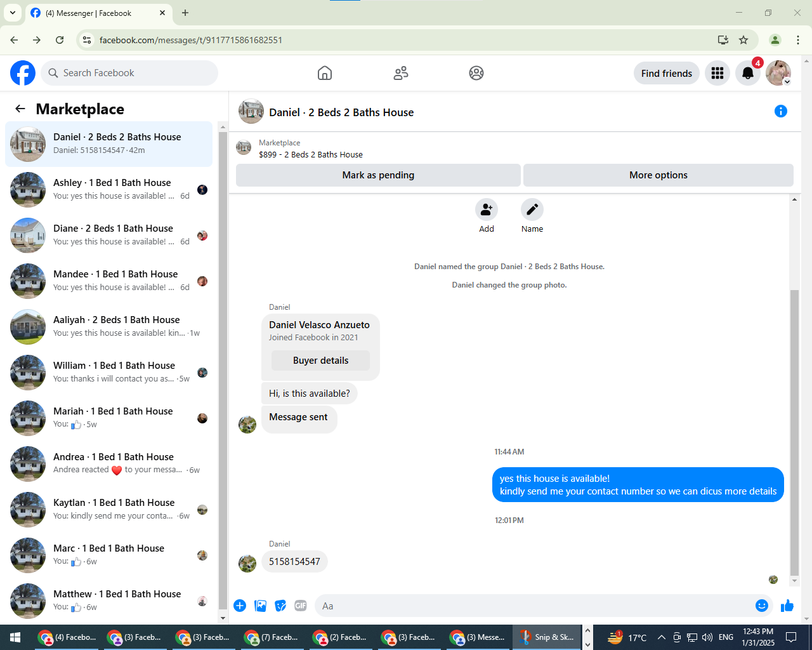This screenshot has height=650, width=812.
Task: Open Chrome's three-dot menu
Action: coord(798,40)
